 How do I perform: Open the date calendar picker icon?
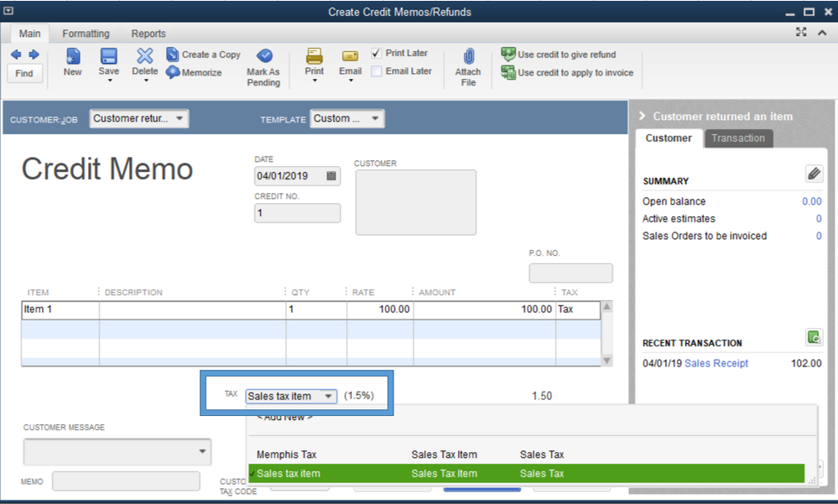tap(331, 176)
